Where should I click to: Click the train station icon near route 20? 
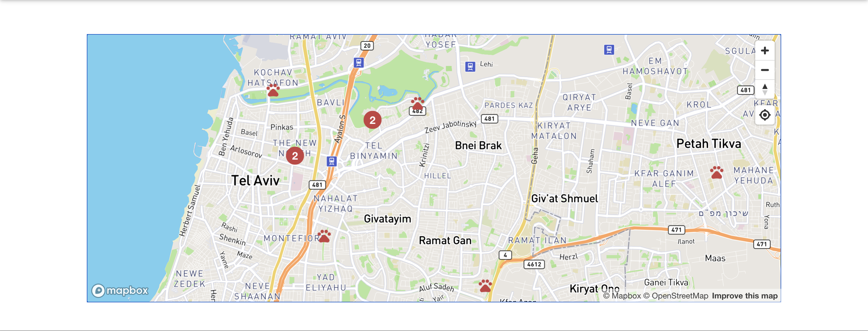pyautogui.click(x=359, y=62)
